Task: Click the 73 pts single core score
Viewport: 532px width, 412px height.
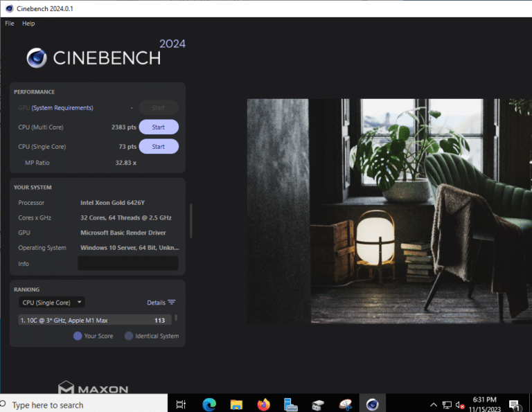Action: (127, 147)
